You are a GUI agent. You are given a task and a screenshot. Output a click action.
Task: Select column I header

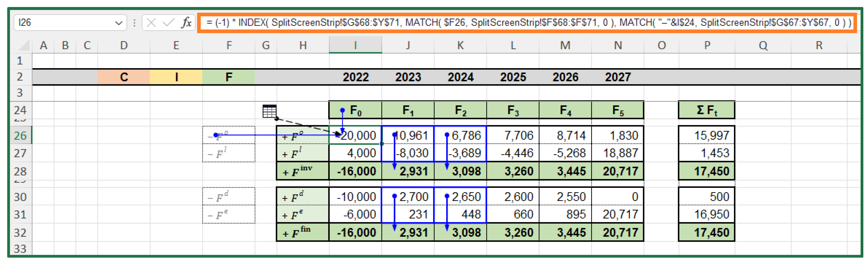coord(355,45)
